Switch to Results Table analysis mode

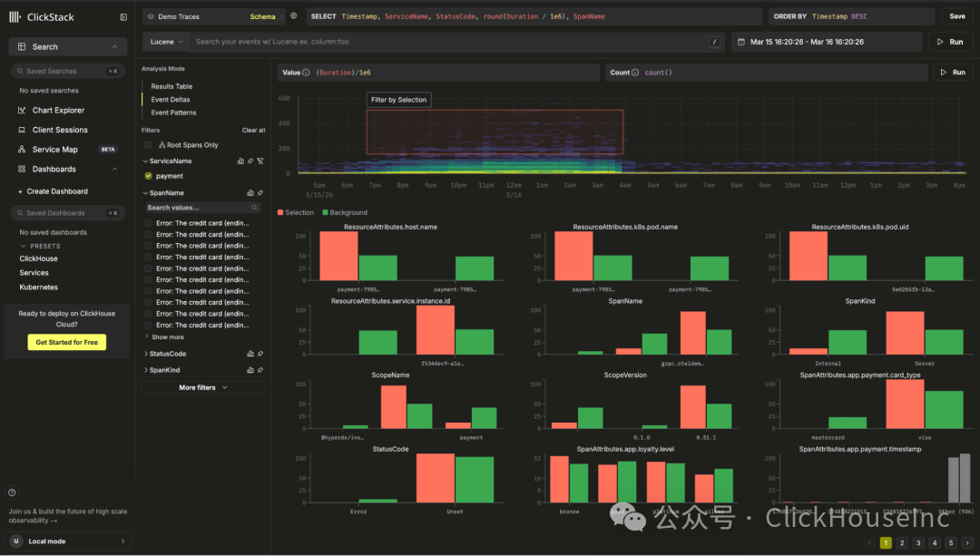click(x=171, y=86)
